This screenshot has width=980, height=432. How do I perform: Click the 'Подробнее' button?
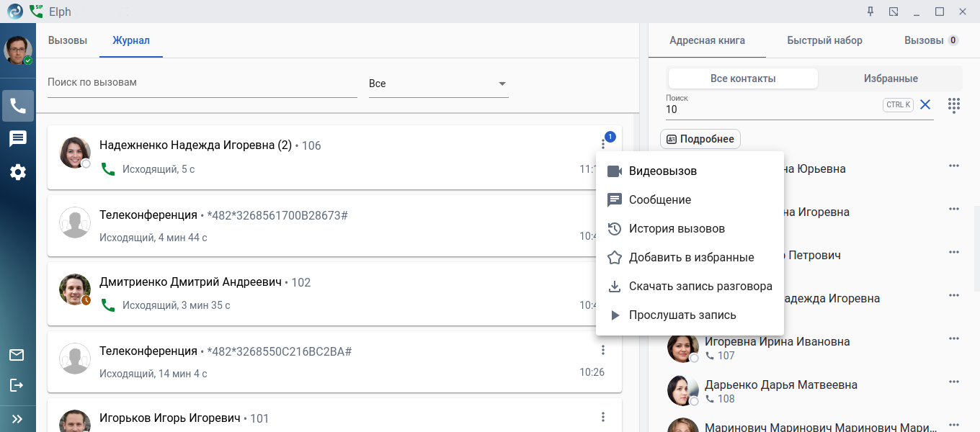[x=700, y=139]
